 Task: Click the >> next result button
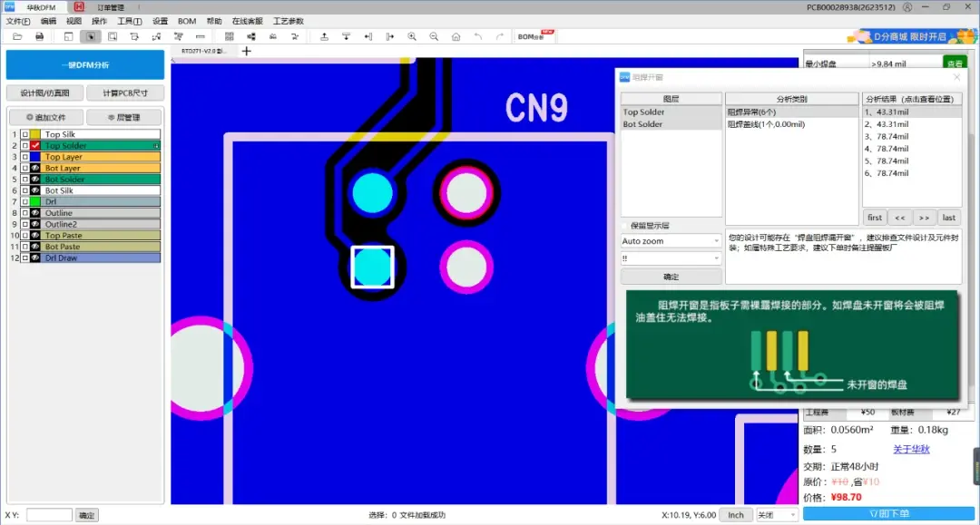click(x=924, y=218)
